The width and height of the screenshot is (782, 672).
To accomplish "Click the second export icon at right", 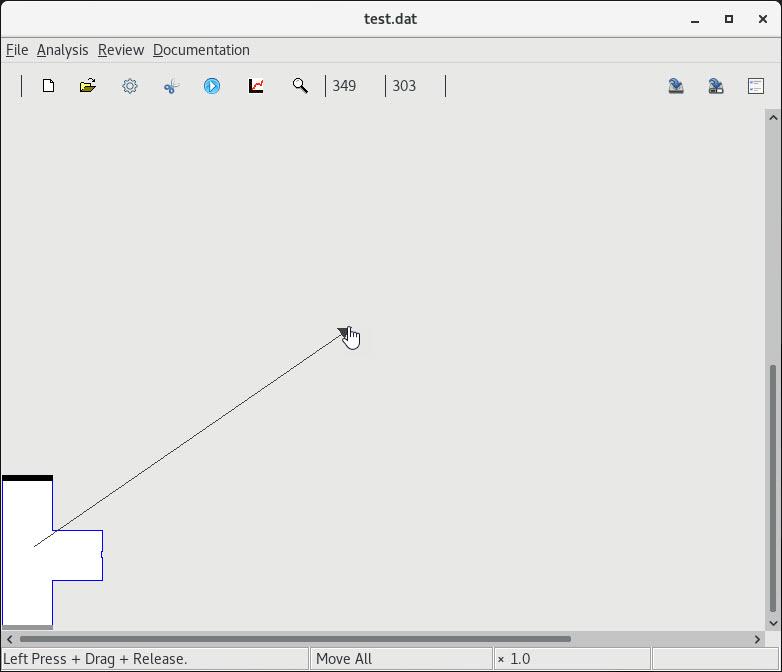I will (x=716, y=86).
